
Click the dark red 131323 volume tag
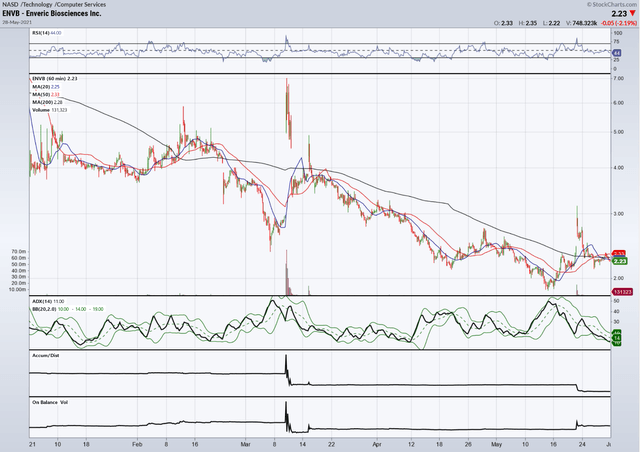tap(622, 292)
